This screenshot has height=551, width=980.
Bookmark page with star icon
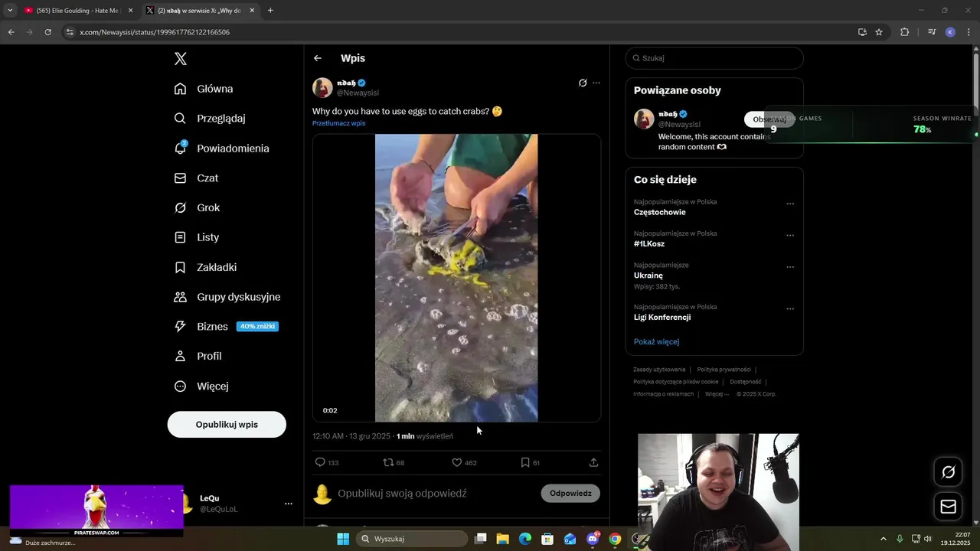click(x=879, y=32)
